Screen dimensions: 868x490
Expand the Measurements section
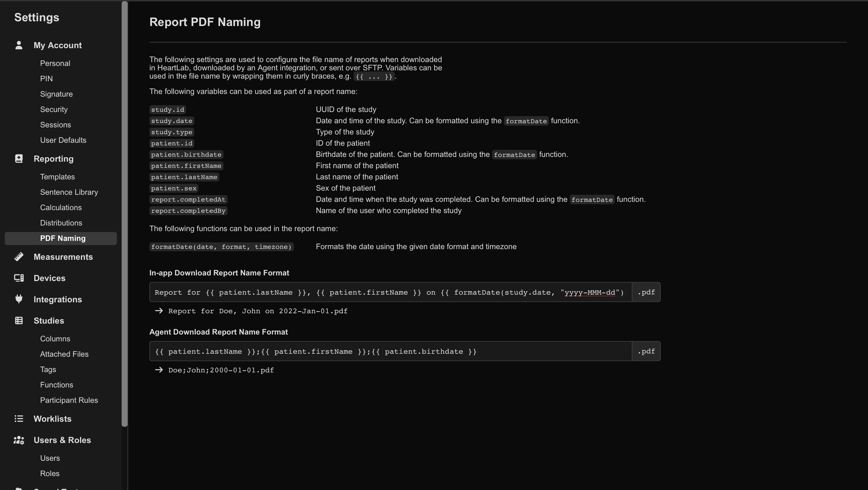pos(63,257)
